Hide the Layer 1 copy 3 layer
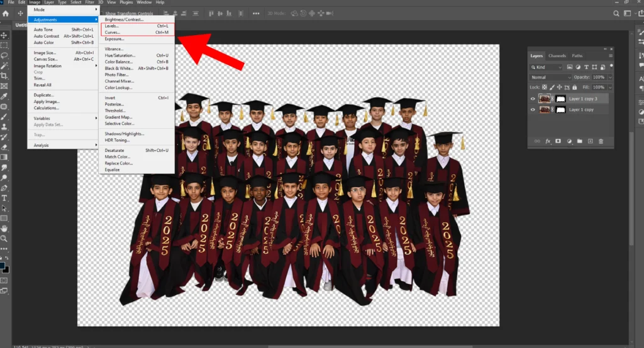 tap(533, 99)
